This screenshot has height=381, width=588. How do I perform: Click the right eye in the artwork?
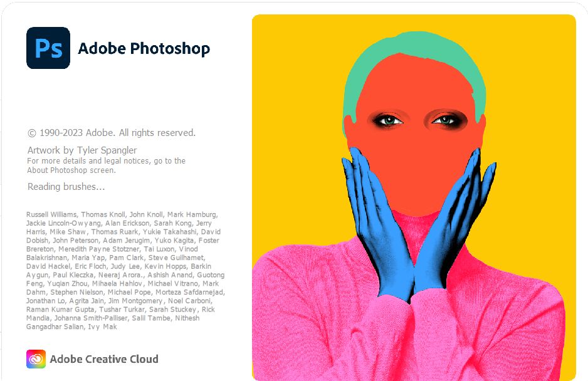[x=446, y=120]
